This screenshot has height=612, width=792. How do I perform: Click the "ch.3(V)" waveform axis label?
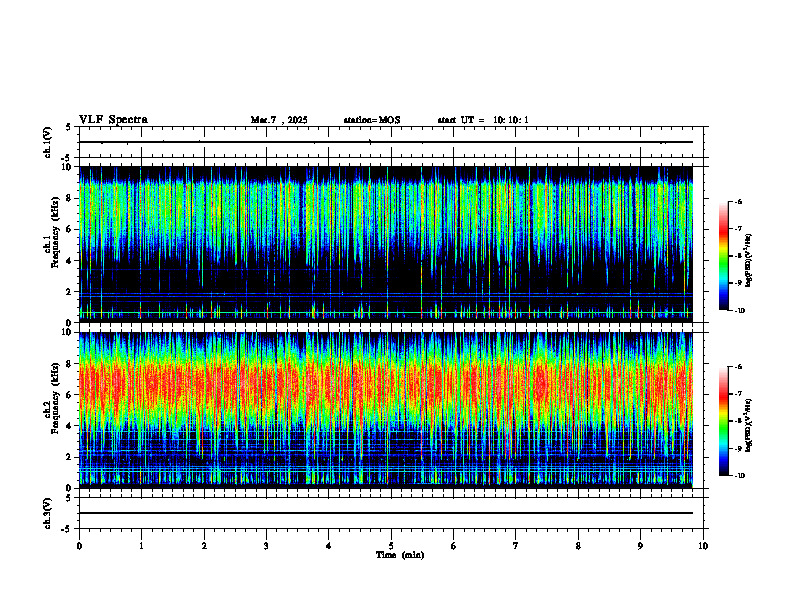click(x=48, y=513)
